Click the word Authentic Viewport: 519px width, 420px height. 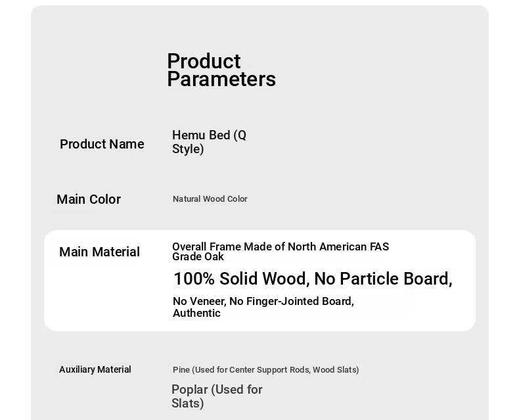[196, 314]
